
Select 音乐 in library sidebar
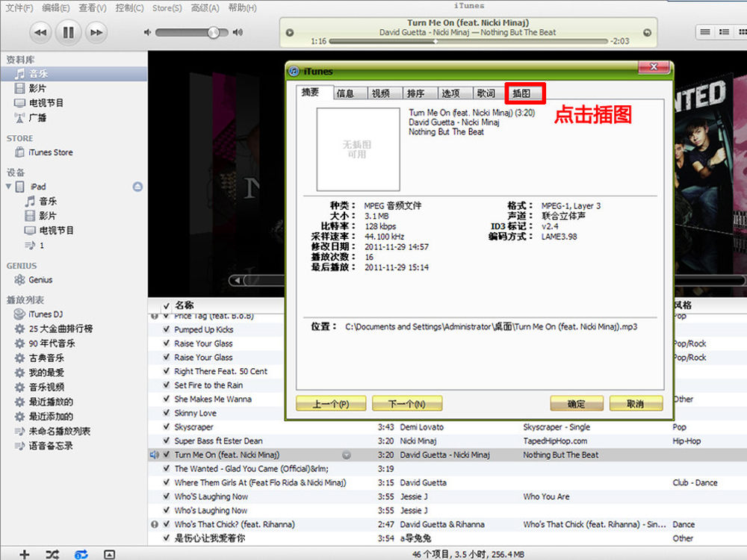coord(74,74)
